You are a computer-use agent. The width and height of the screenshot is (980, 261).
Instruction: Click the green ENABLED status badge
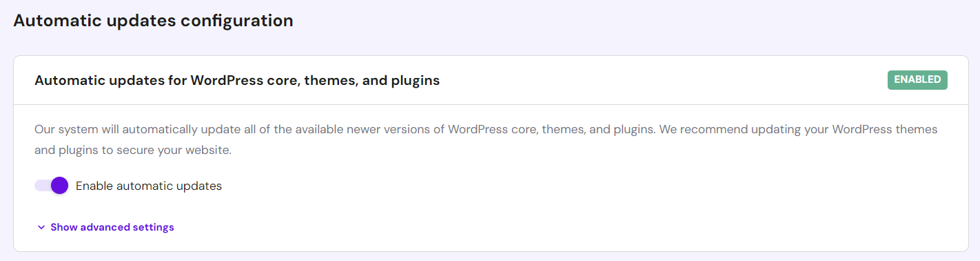[x=917, y=80]
